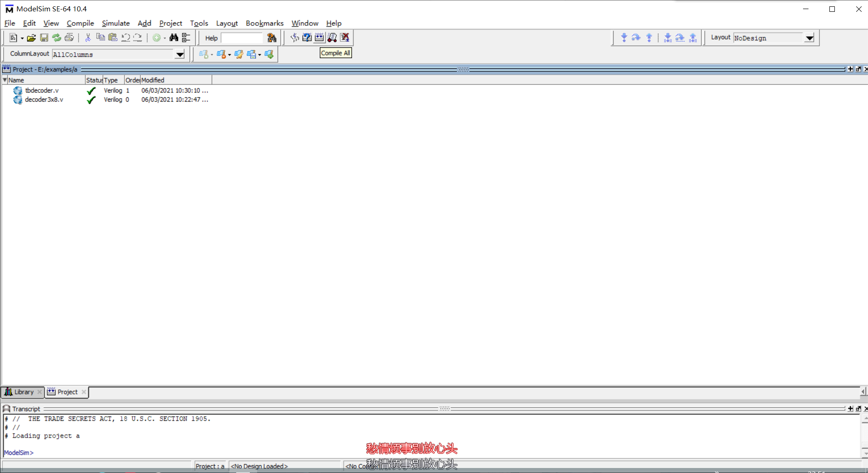Click the blue icon with orange marker
The width and height of the screenshot is (868, 473).
tap(221, 55)
